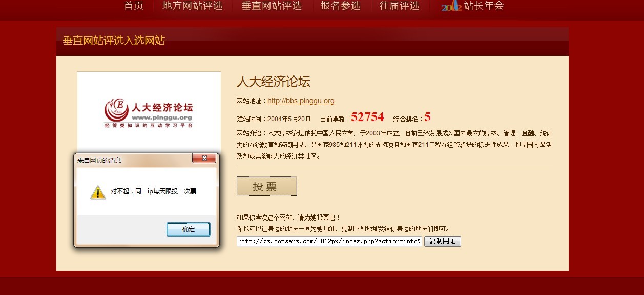Click the 复制网址 button
Screen dimensions: 644x295
443,241
